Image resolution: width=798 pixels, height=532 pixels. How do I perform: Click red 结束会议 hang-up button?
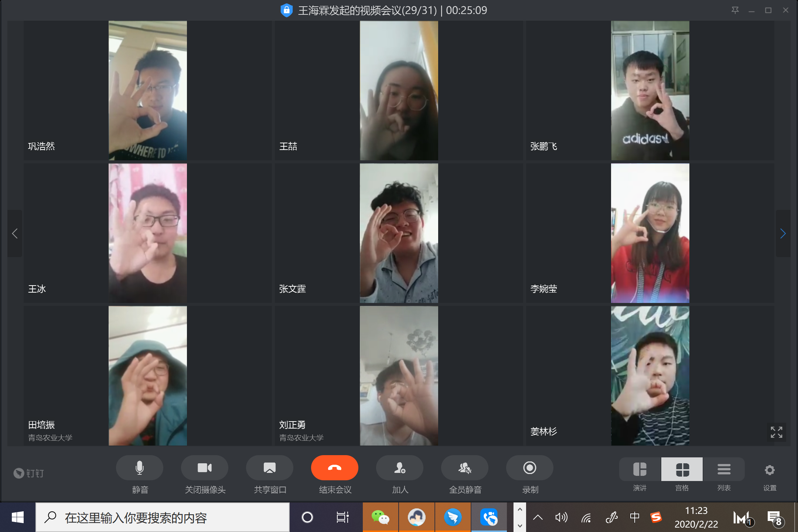point(335,468)
